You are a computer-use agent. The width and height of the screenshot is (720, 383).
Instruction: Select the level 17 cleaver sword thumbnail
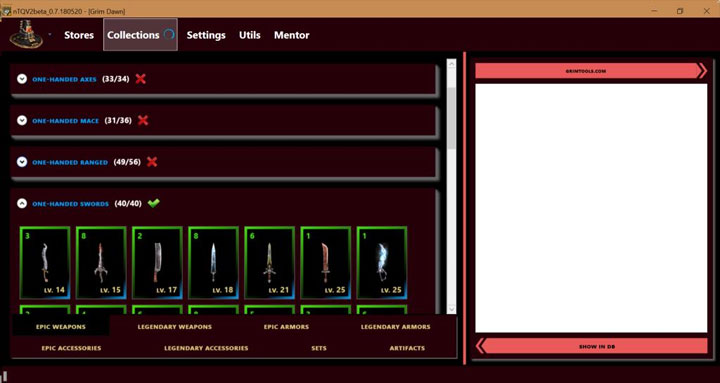[x=158, y=263]
